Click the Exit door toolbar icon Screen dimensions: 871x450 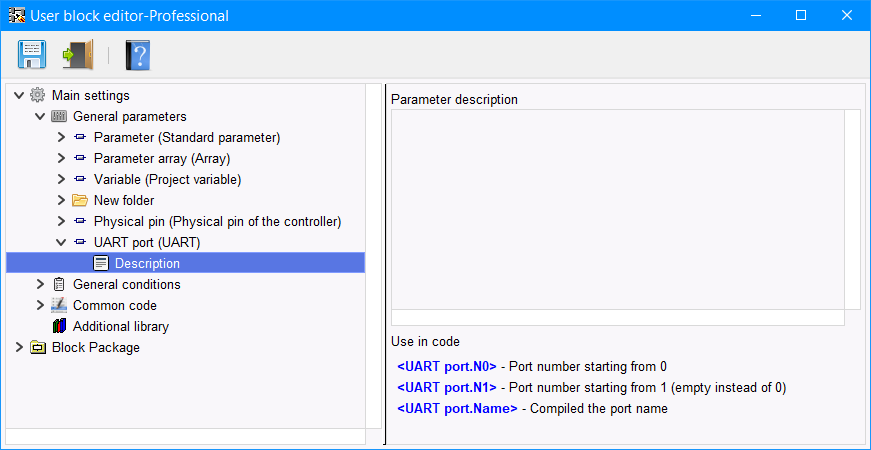77,54
